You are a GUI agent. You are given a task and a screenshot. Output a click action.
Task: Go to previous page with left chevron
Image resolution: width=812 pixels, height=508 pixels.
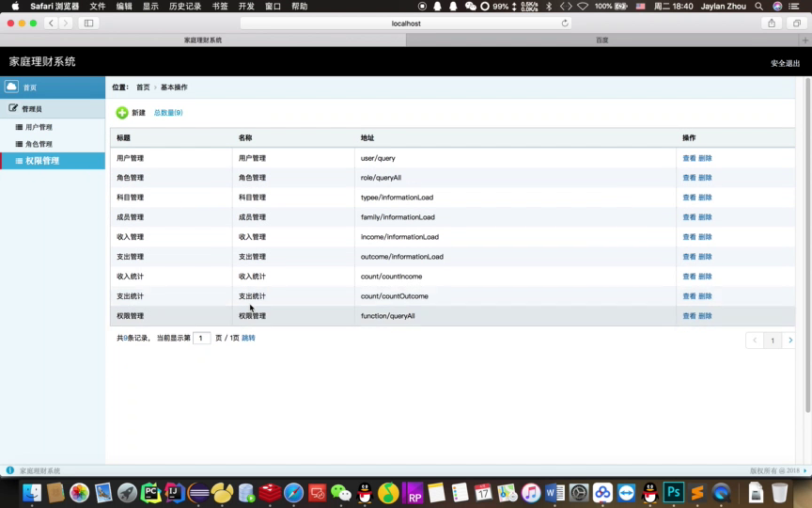[755, 340]
